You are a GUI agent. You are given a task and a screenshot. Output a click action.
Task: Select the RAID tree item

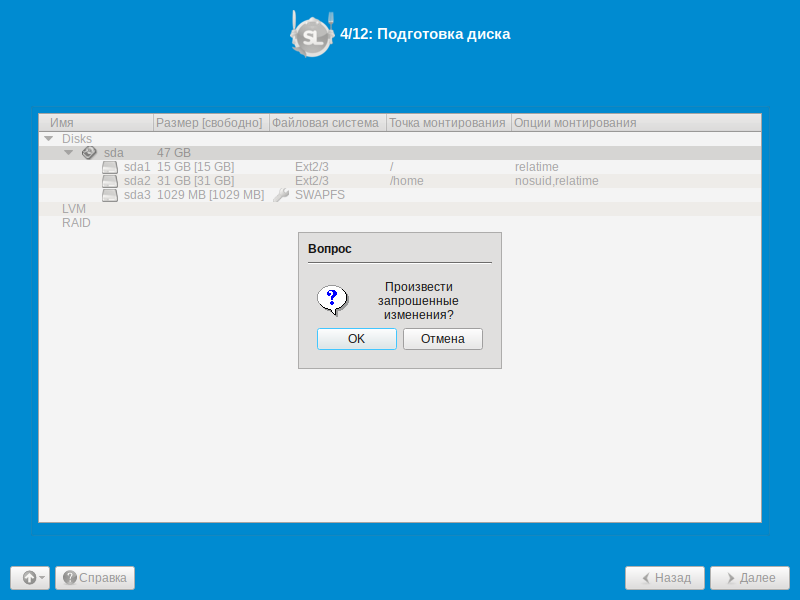tap(76, 223)
